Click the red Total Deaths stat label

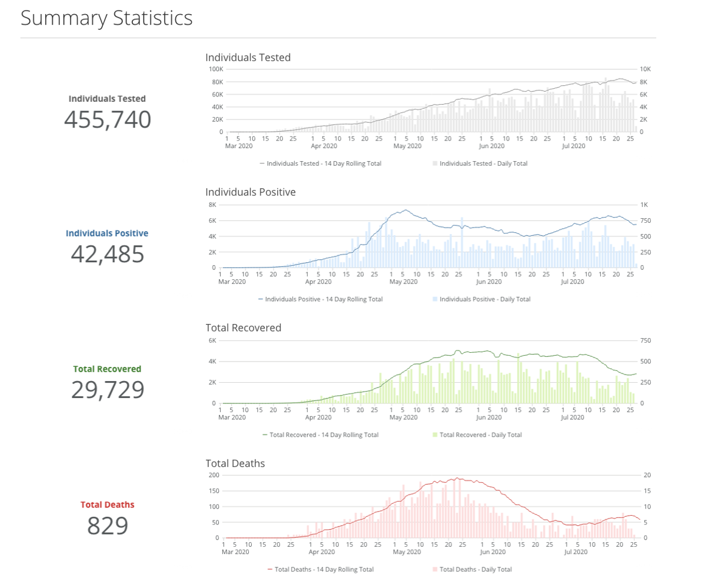107,505
